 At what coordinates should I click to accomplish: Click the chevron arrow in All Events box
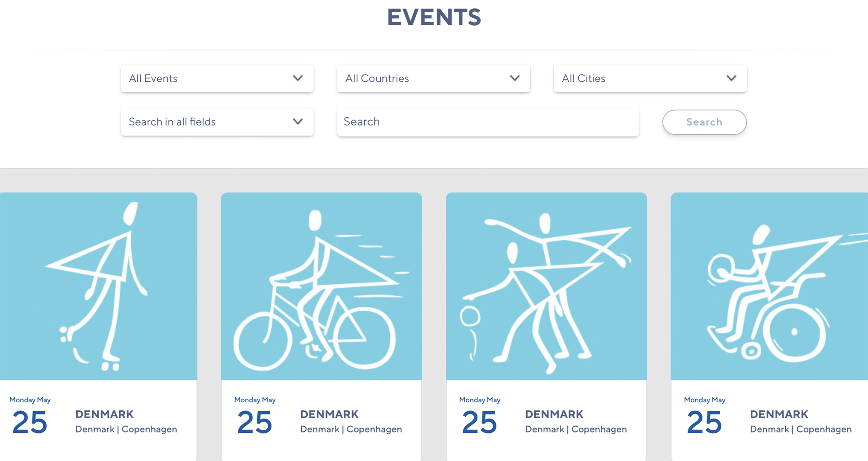pyautogui.click(x=297, y=78)
